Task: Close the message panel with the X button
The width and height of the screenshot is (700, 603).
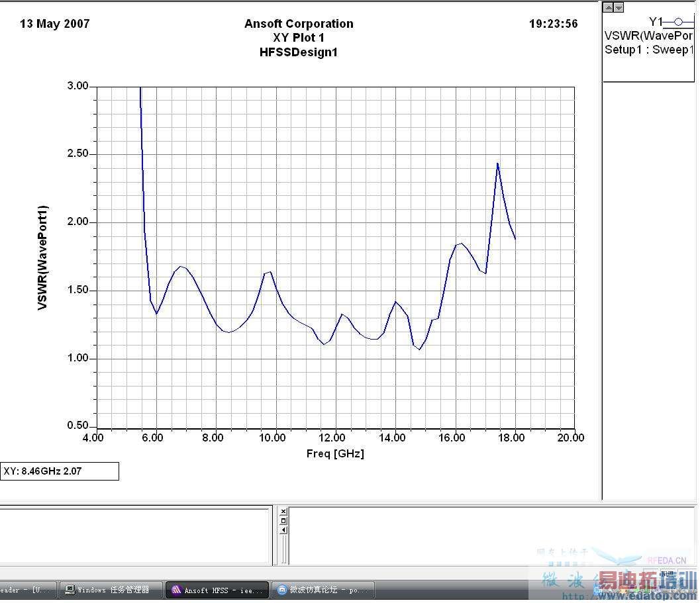Action: (x=283, y=512)
